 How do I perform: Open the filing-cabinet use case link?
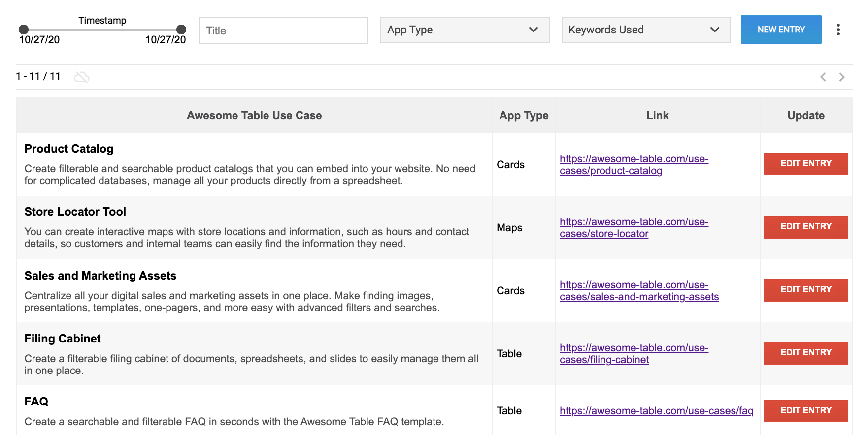pos(634,354)
